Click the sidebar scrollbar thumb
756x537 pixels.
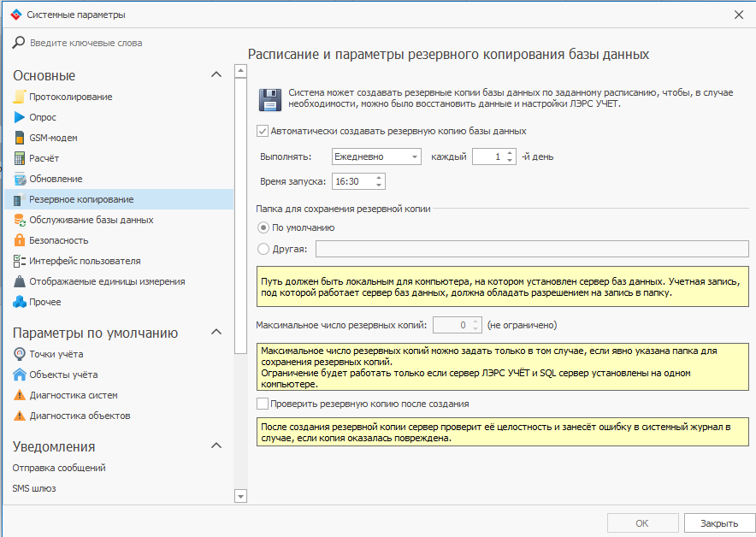pos(240,216)
